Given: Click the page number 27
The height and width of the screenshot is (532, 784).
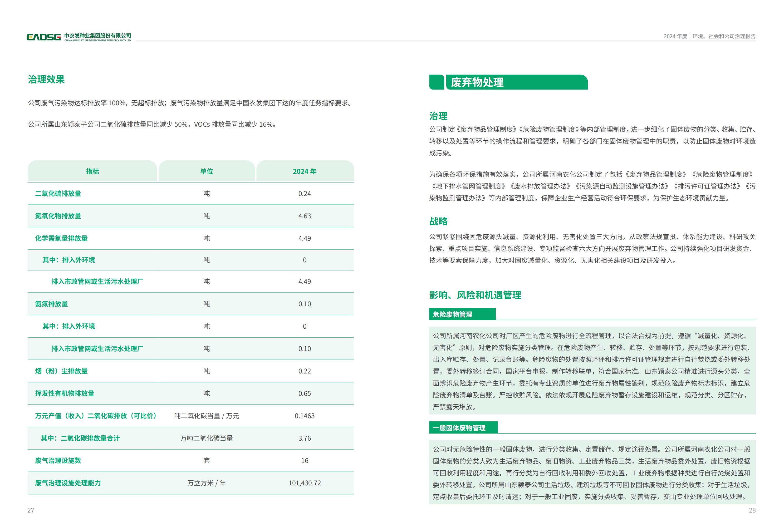Looking at the screenshot, I should (31, 510).
